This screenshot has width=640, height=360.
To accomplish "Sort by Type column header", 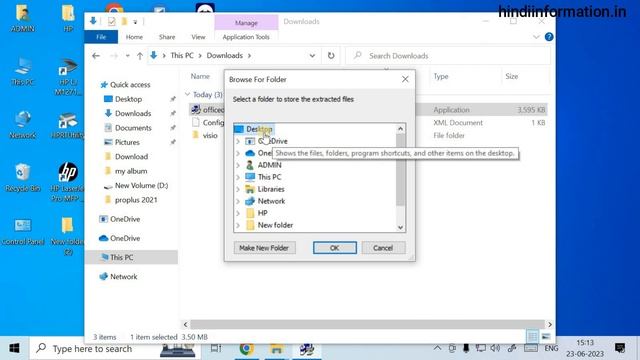I will point(441,76).
